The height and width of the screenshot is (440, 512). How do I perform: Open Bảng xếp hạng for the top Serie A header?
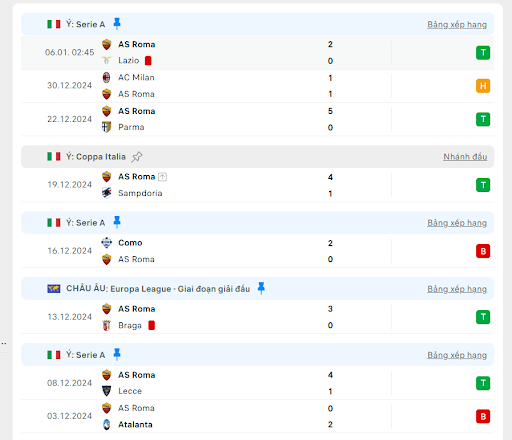click(x=457, y=25)
